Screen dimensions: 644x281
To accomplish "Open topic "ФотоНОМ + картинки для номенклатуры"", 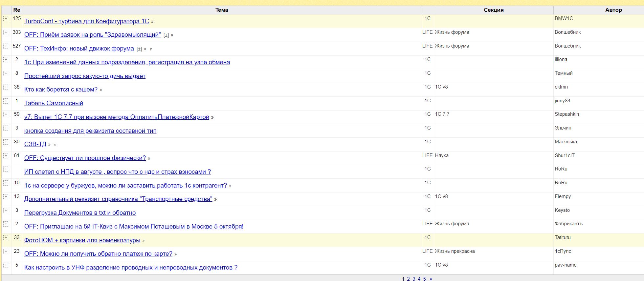I will click(x=82, y=240).
